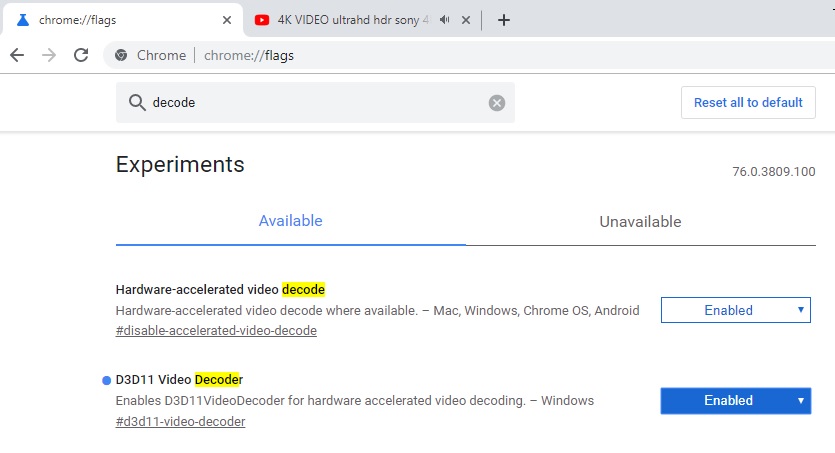This screenshot has width=835, height=453.
Task: Click the Chrome site info icon
Action: (122, 55)
